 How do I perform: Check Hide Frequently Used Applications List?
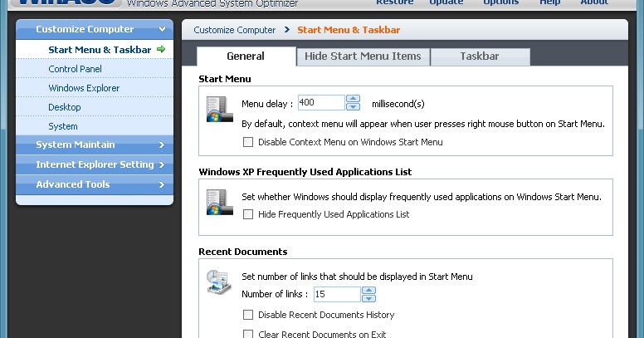(x=248, y=214)
